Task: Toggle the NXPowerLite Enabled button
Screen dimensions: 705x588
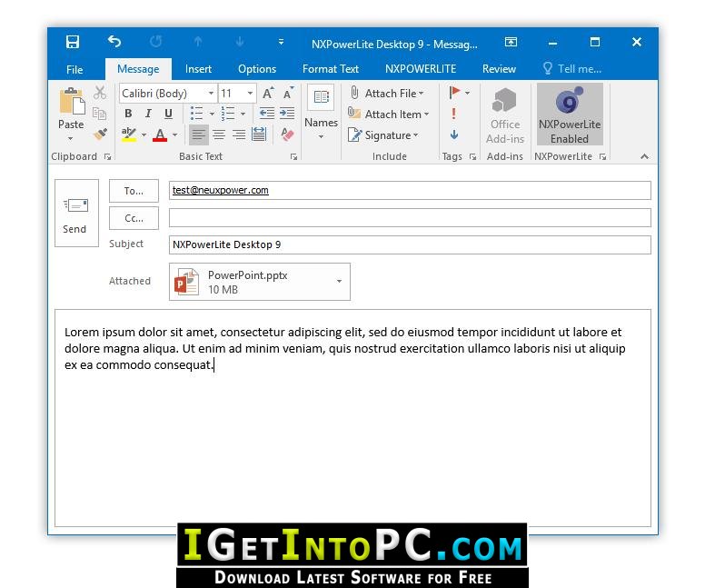Action: click(570, 115)
